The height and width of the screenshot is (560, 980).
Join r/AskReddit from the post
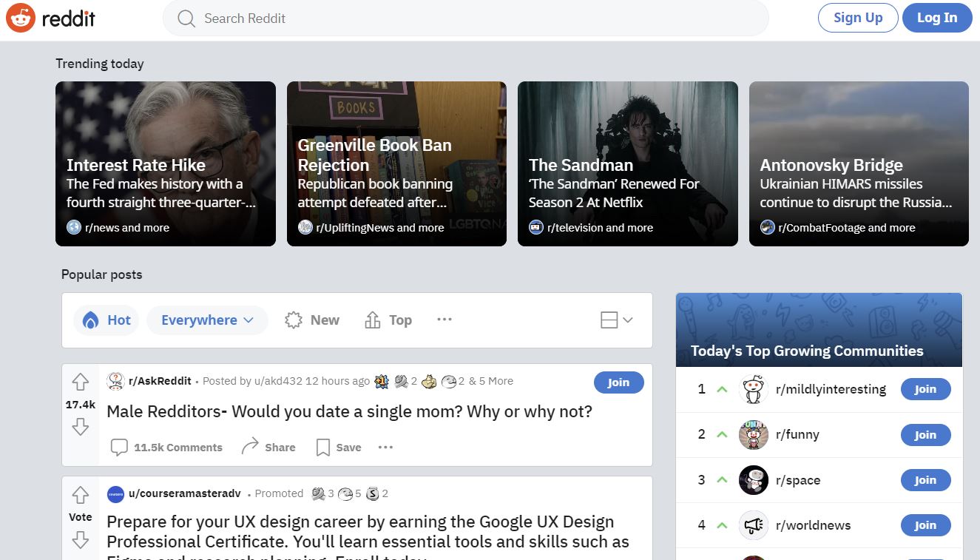pos(618,382)
